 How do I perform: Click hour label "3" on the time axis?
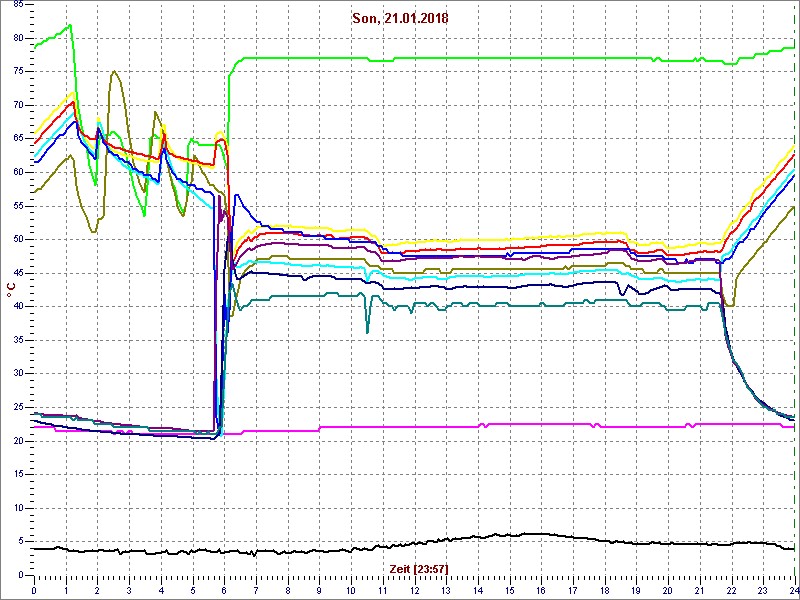[x=129, y=589]
